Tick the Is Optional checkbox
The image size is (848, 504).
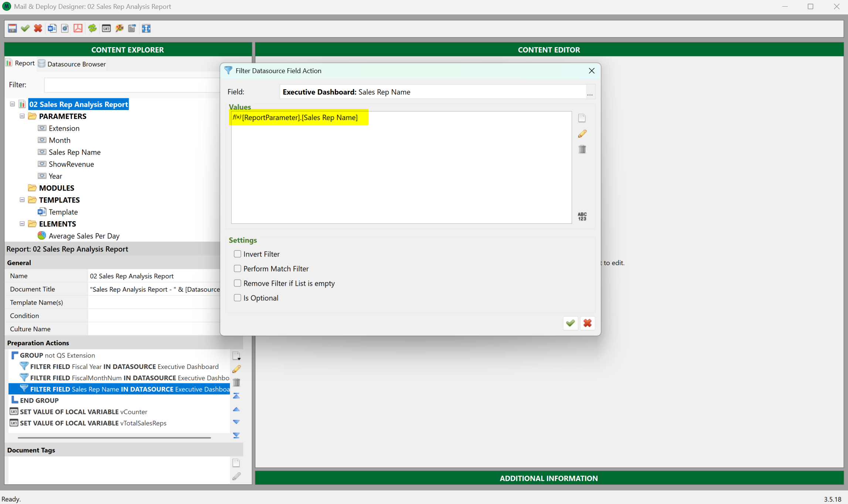click(x=237, y=298)
